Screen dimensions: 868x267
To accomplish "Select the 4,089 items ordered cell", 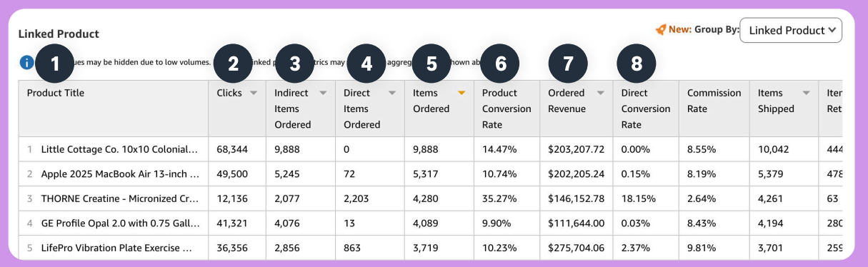I will 439,223.
